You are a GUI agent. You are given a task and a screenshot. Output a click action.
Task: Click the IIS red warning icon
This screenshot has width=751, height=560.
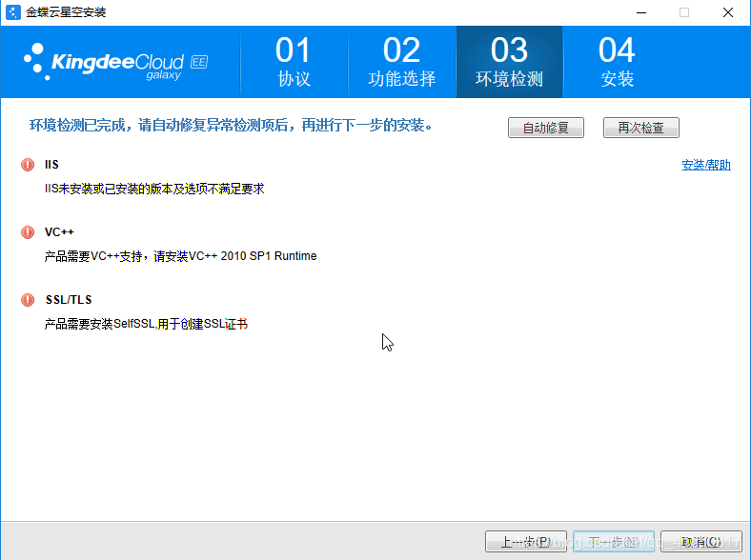(28, 165)
